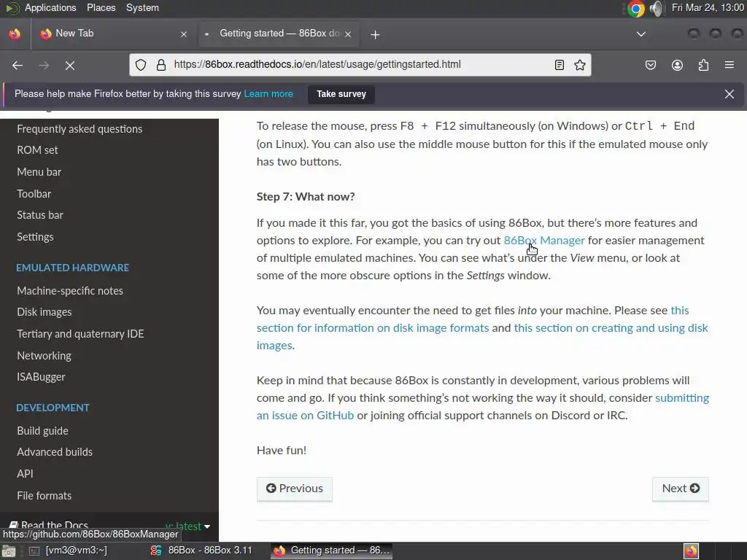Dismiss the survey notification bar

(x=729, y=94)
